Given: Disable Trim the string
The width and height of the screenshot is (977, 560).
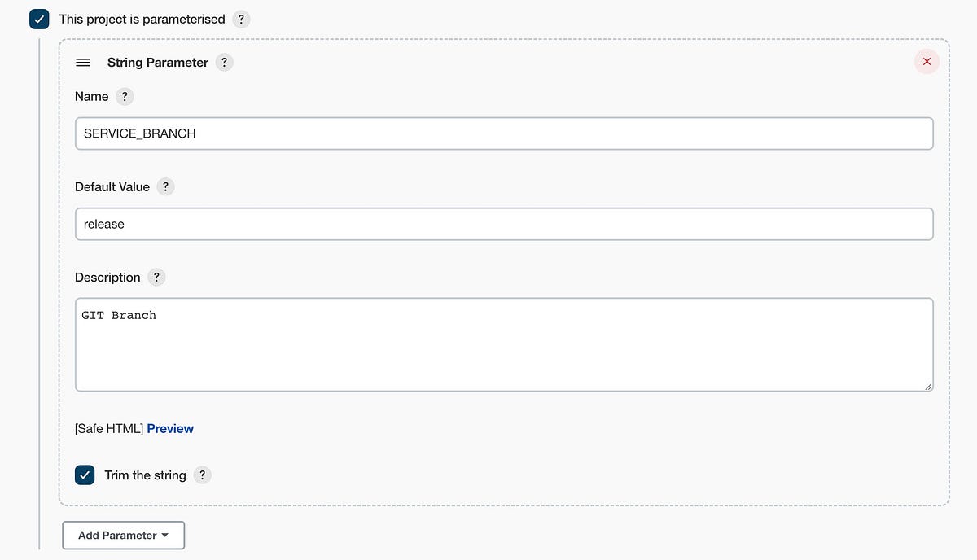Looking at the screenshot, I should point(85,475).
